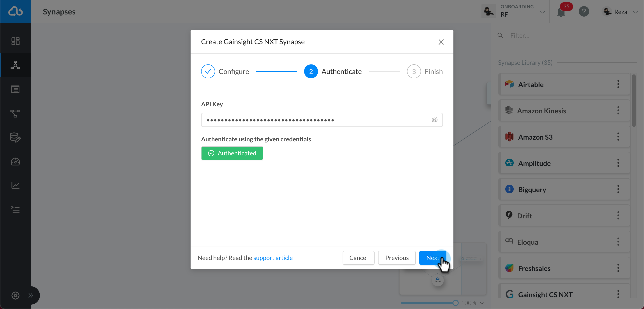Open the dashboard grid icon in sidebar
Image resolution: width=644 pixels, height=309 pixels.
point(15,41)
